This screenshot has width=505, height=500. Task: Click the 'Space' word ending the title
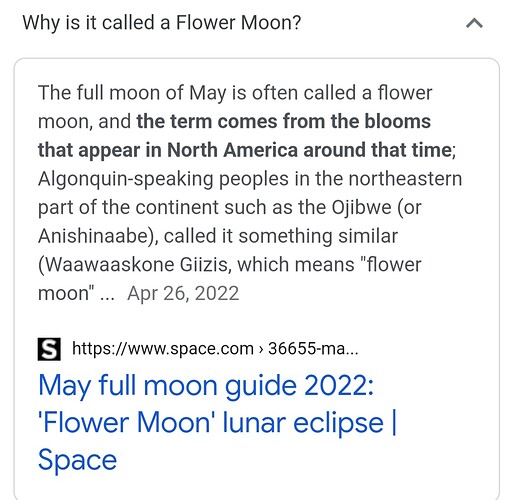point(77,461)
